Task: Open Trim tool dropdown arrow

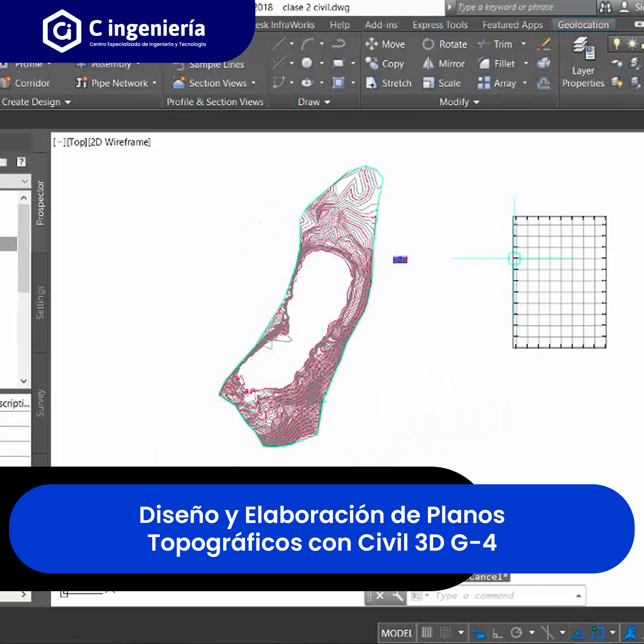Action: [524, 44]
